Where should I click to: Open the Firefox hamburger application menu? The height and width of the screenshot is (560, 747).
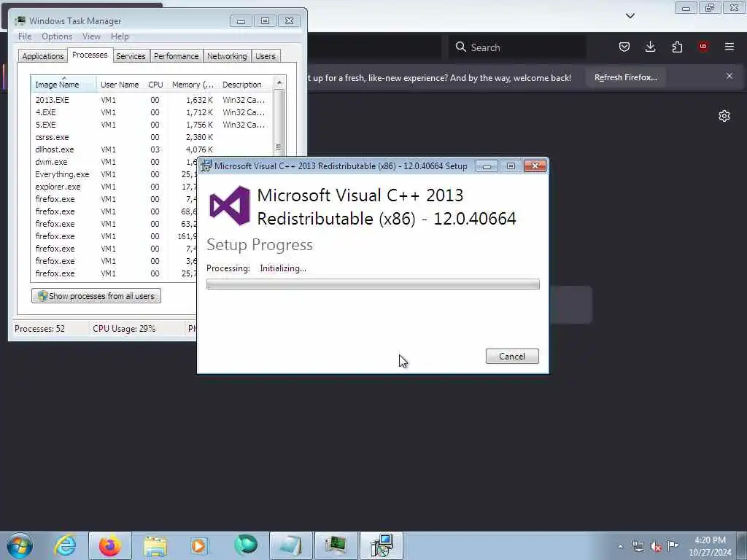tap(729, 47)
